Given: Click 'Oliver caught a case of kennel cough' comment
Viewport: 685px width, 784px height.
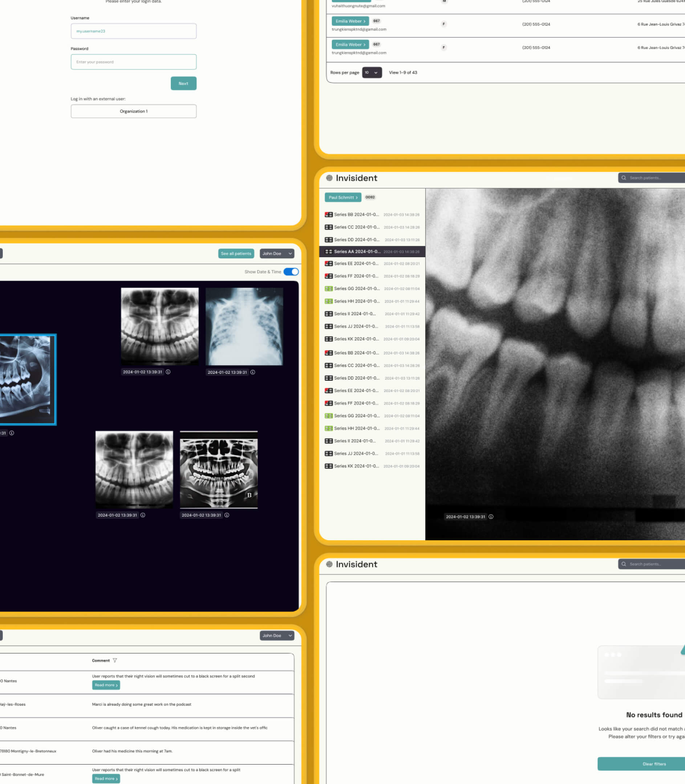Looking at the screenshot, I should (x=180, y=728).
